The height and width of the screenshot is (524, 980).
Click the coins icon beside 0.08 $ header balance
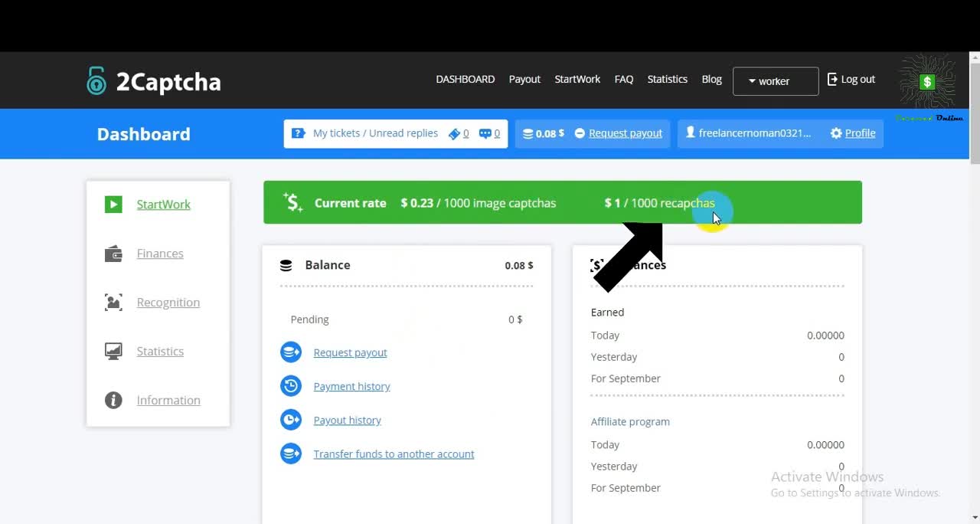(528, 133)
